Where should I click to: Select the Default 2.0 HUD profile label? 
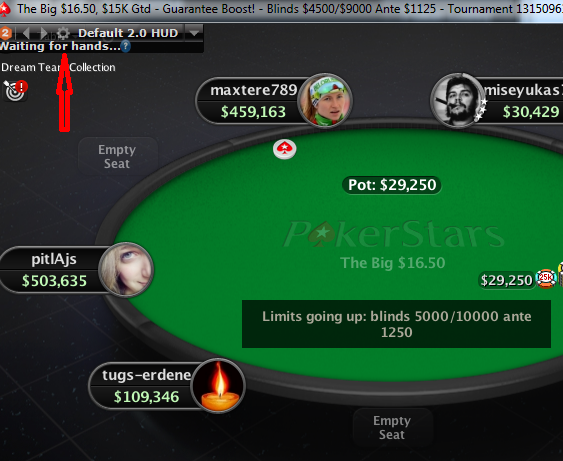(x=128, y=33)
